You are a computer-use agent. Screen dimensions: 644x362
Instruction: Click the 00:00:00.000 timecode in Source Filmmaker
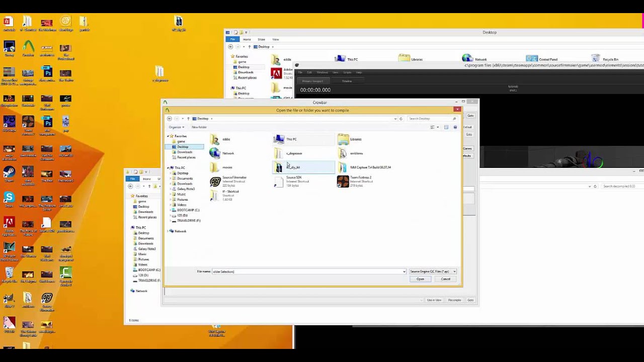click(x=315, y=90)
